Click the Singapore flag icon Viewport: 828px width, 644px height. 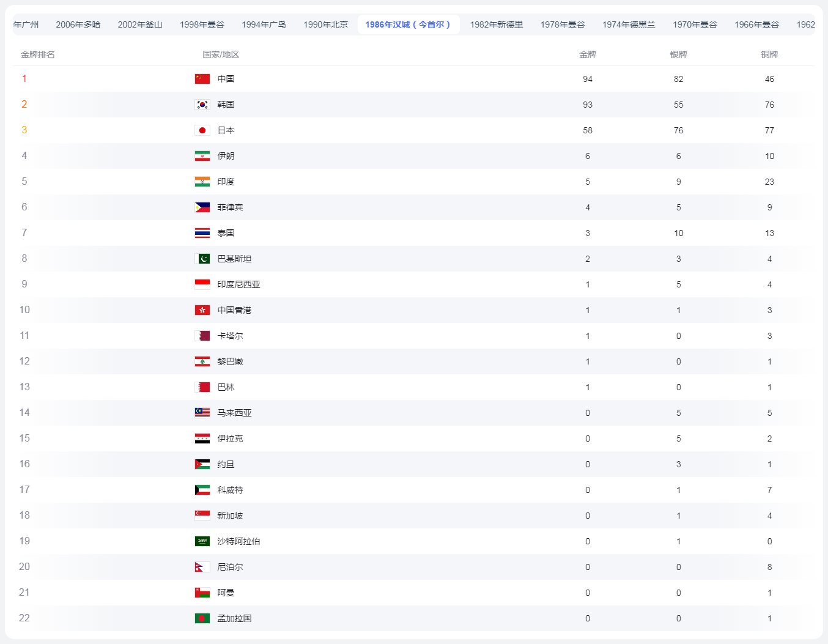[202, 516]
